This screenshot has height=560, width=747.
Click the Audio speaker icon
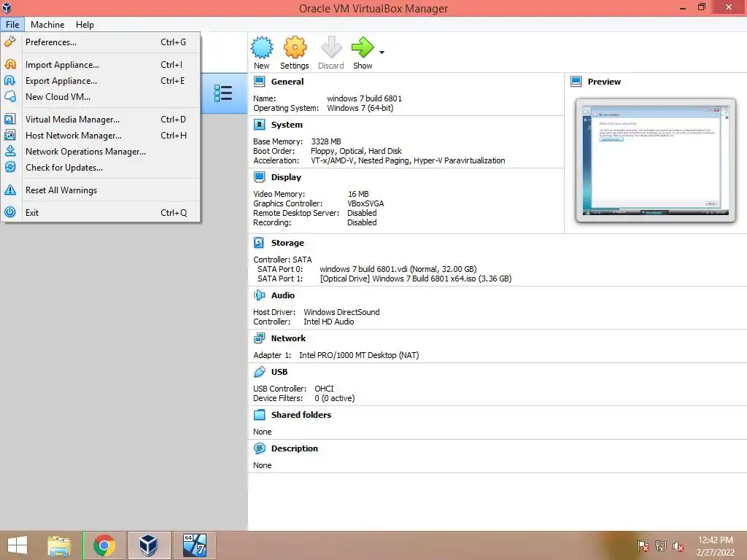coord(259,295)
